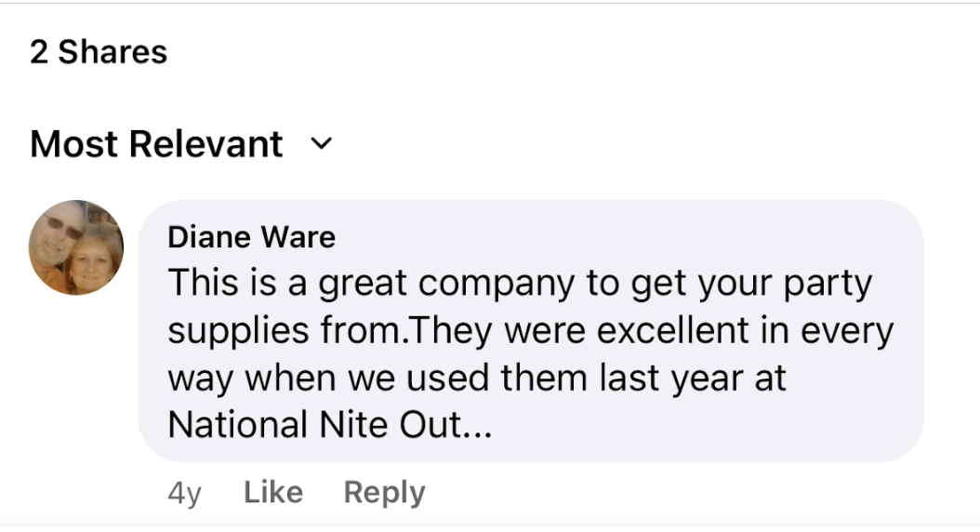Click the 'This is a great company' line
980x532 pixels.
click(x=520, y=283)
